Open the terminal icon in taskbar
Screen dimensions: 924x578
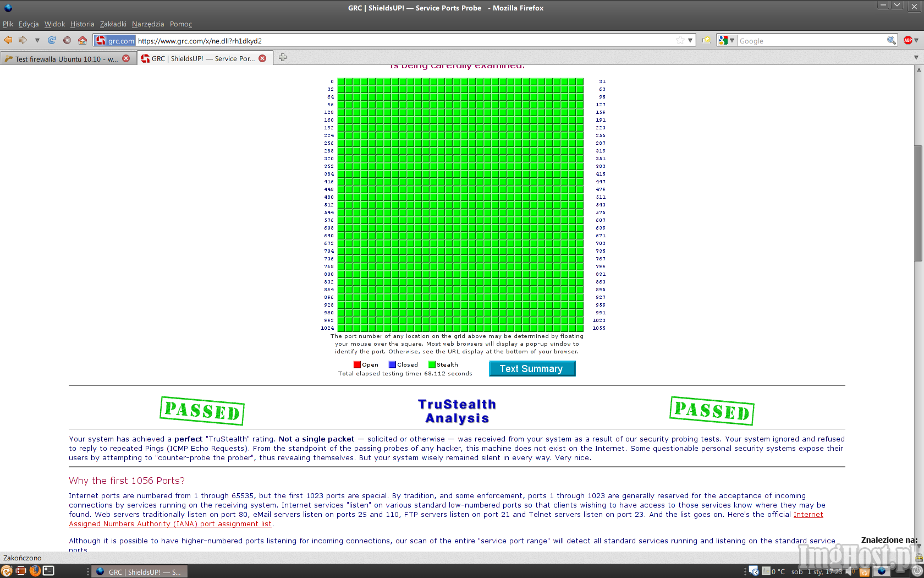coord(49,571)
